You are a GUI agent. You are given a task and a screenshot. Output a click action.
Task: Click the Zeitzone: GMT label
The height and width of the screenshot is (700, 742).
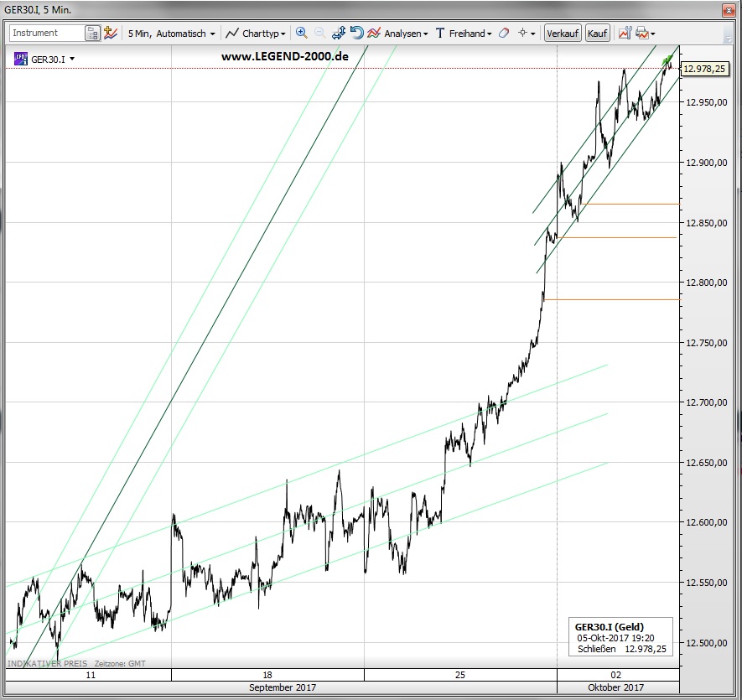[x=120, y=664]
